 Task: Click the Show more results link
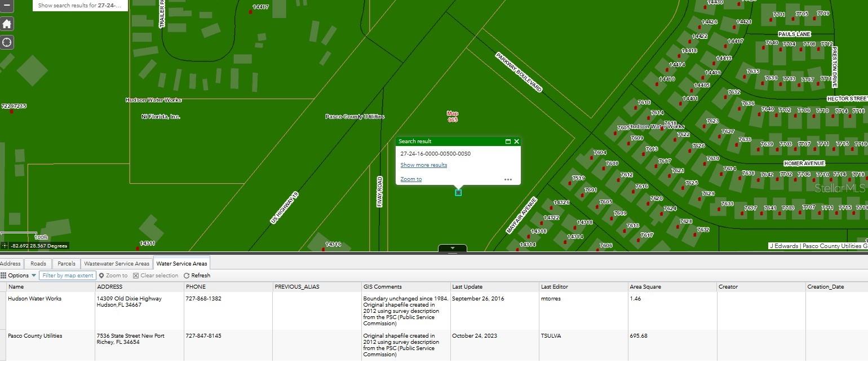point(423,165)
